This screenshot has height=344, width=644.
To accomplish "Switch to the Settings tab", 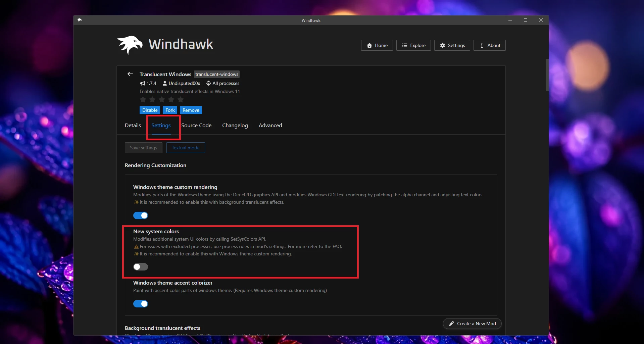I will tap(161, 125).
